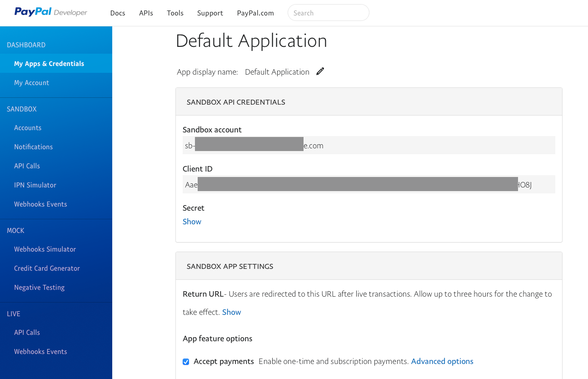This screenshot has height=379, width=588.
Task: Click the PayPal Developer logo
Action: click(51, 12)
